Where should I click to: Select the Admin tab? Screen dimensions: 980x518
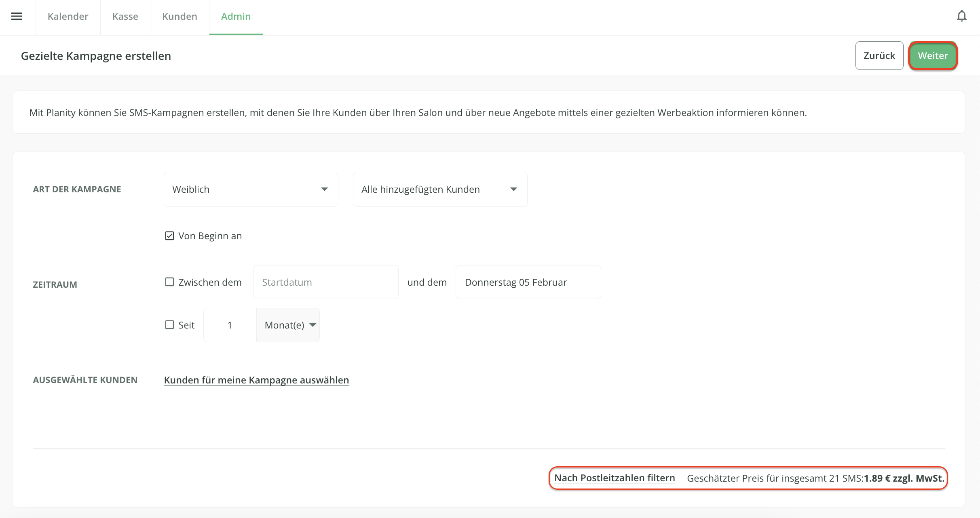(x=236, y=17)
